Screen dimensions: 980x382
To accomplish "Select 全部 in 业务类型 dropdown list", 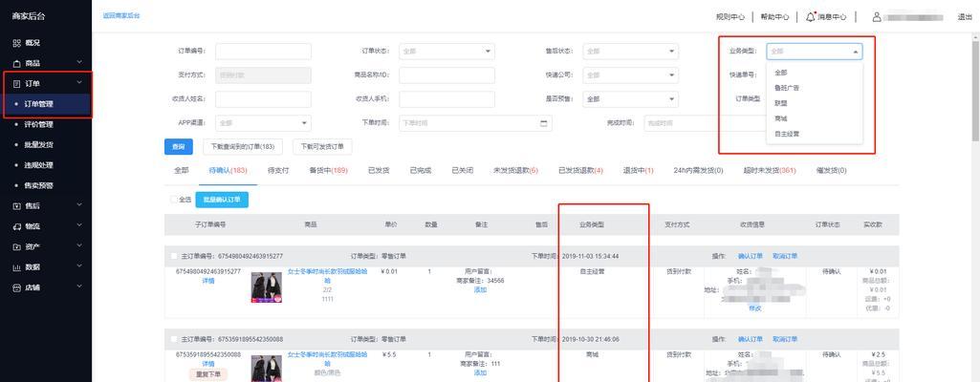I will pyautogui.click(x=815, y=73).
